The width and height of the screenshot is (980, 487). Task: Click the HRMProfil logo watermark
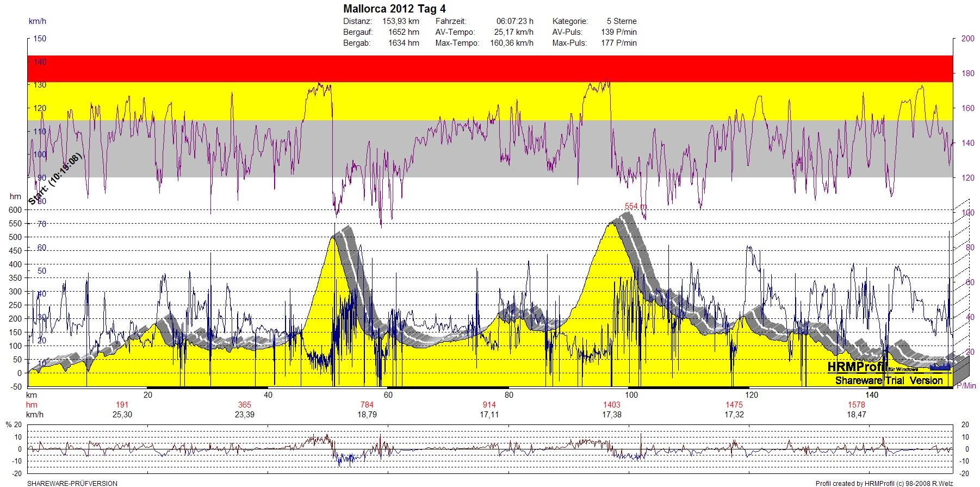click(858, 367)
